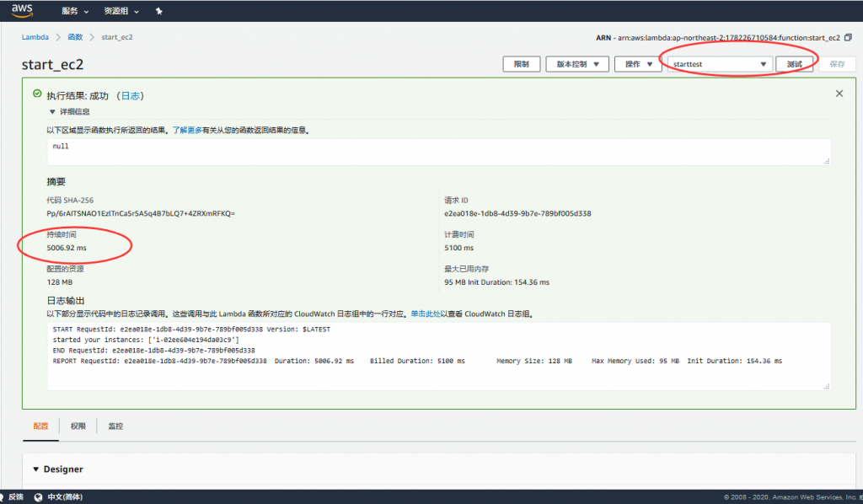The height and width of the screenshot is (504, 863).
Task: Click the globe language icon
Action: pos(39,496)
